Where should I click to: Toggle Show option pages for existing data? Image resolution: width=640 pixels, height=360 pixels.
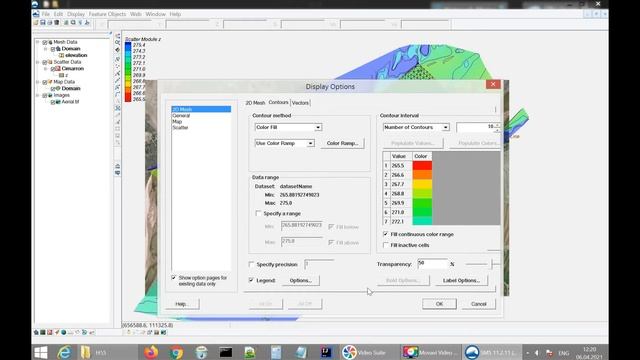click(x=173, y=278)
